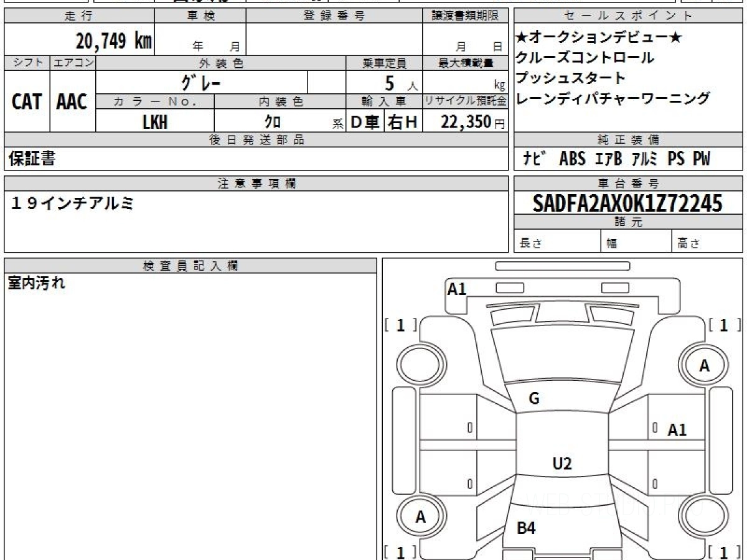Click the エアコン header cell
Viewport: 747px width, 560px height.
coord(73,63)
